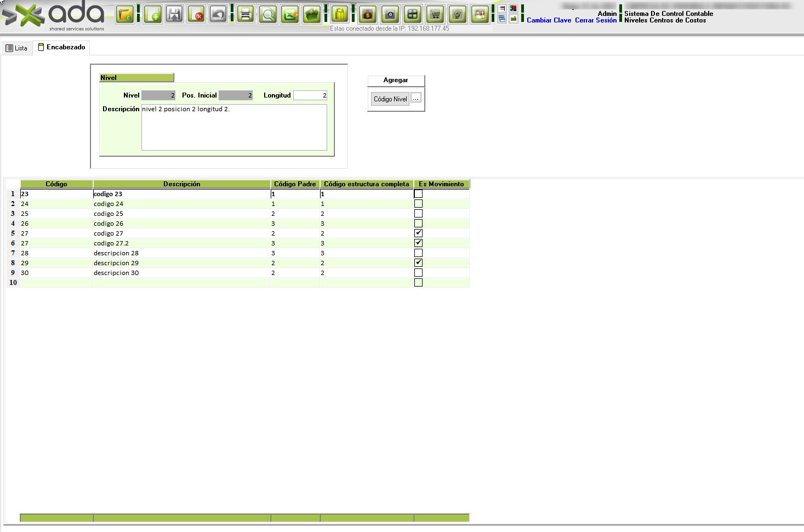Open lookup ellipsis next to Código Nivel
804x532 pixels.
click(x=416, y=98)
